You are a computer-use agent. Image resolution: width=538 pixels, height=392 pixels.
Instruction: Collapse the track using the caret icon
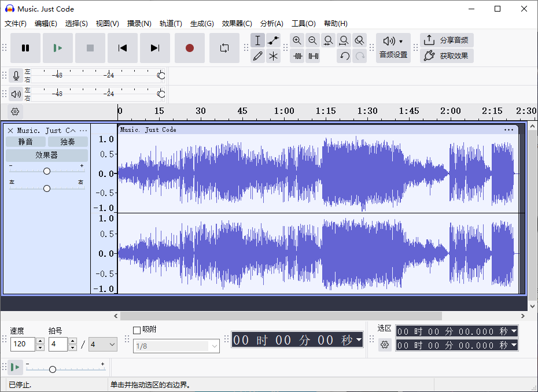73,131
